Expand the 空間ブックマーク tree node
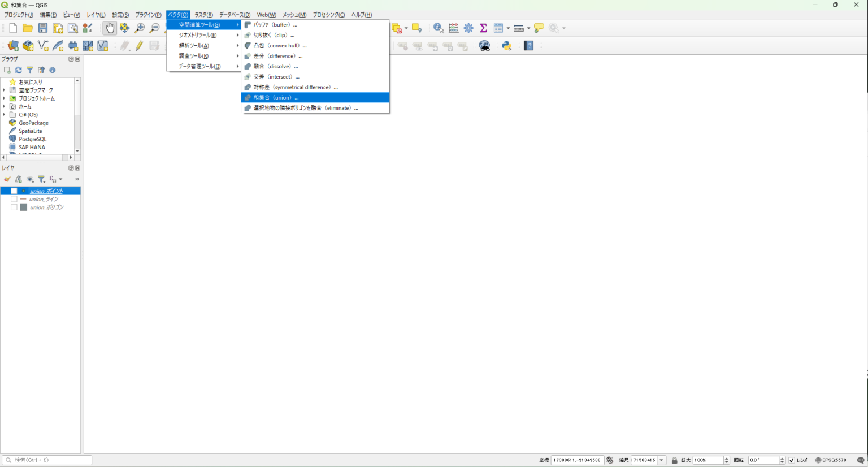 [x=4, y=90]
